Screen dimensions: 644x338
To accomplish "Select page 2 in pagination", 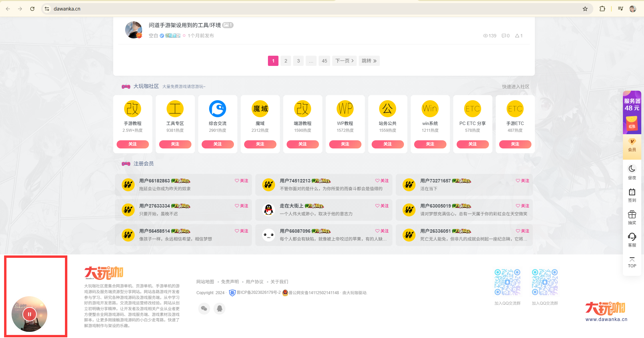I will 286,61.
